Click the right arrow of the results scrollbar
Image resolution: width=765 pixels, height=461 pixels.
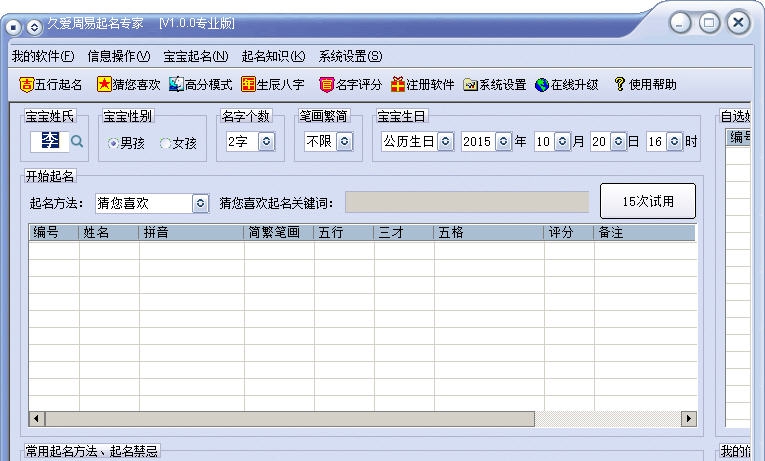coord(688,419)
